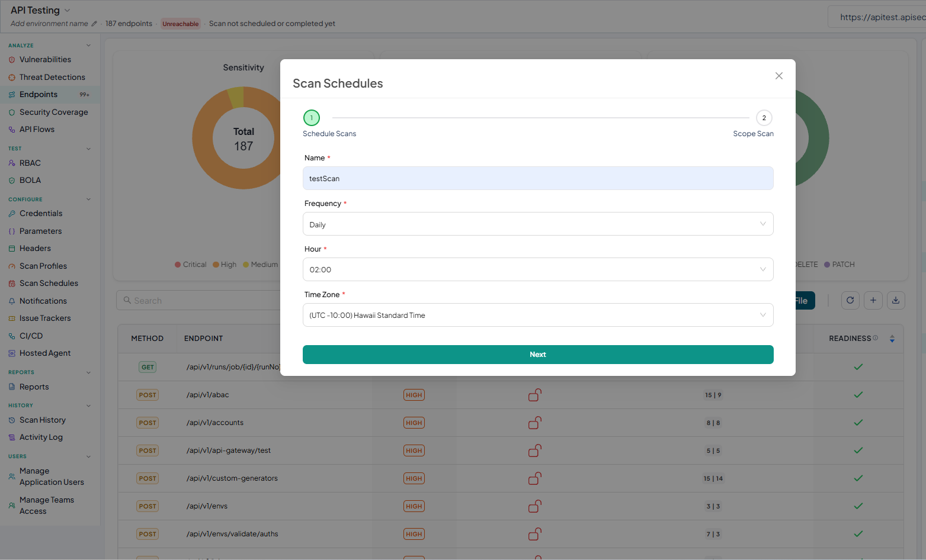Image resolution: width=926 pixels, height=560 pixels.
Task: Open Manage Teams Access
Action: click(47, 506)
